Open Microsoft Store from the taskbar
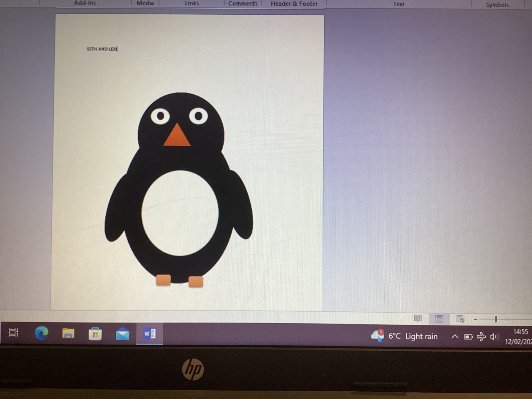Viewport: 532px width, 399px height. [95, 334]
